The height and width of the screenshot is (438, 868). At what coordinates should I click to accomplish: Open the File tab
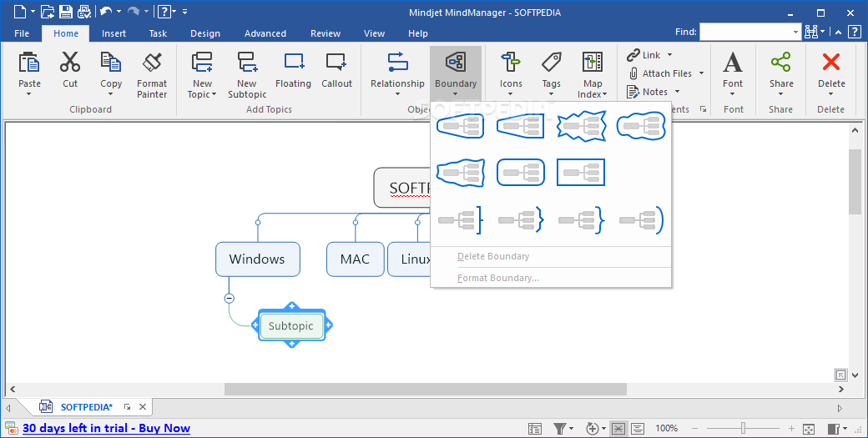pyautogui.click(x=22, y=33)
